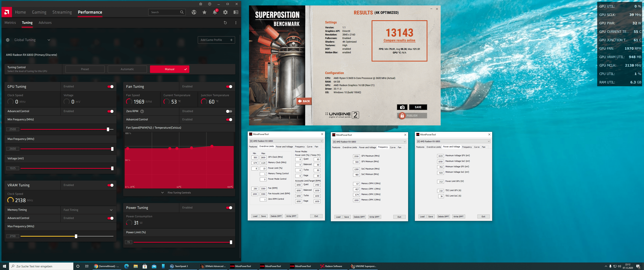Show hidden system tray icons chevron

pos(606,266)
